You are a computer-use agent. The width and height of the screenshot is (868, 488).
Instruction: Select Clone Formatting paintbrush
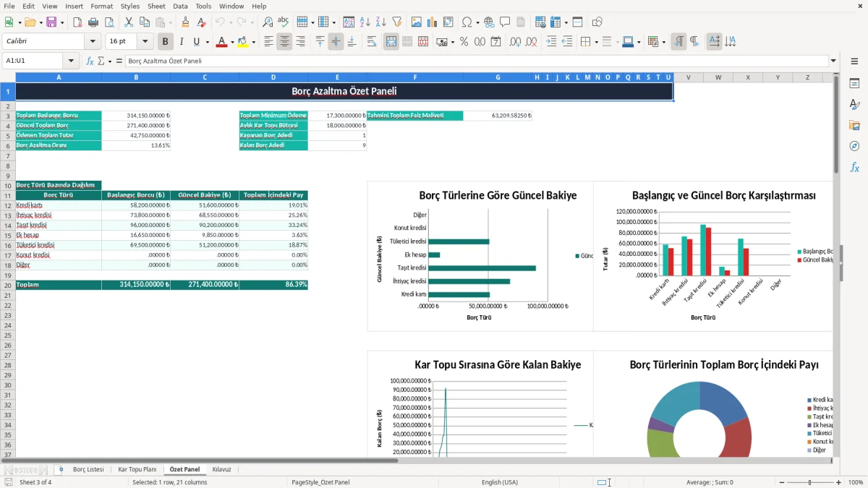coord(186,22)
